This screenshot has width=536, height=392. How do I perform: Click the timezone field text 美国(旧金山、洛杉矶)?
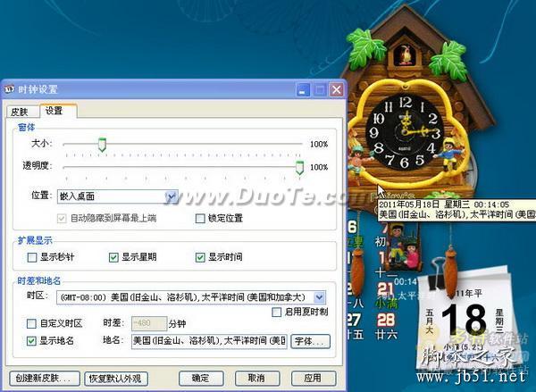coord(154,297)
